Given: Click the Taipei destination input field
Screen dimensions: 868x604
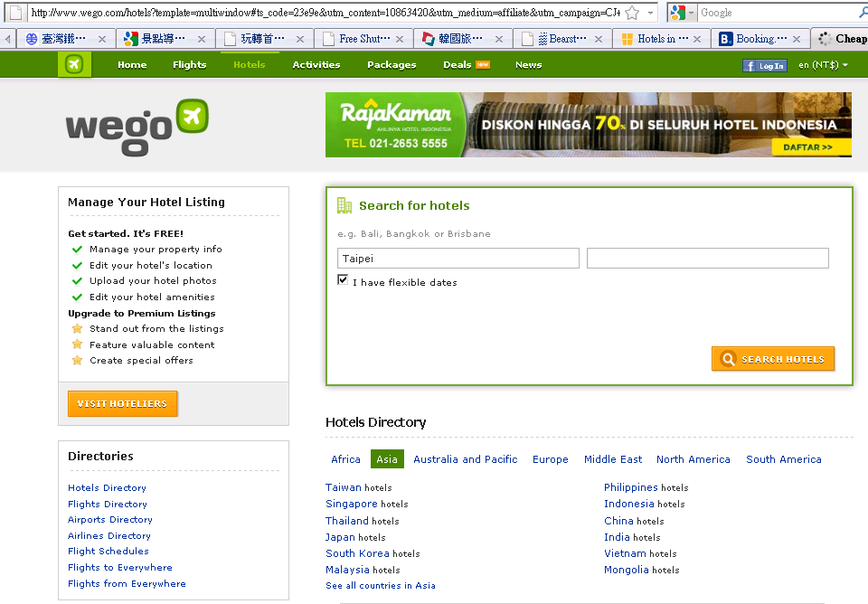Looking at the screenshot, I should point(458,259).
